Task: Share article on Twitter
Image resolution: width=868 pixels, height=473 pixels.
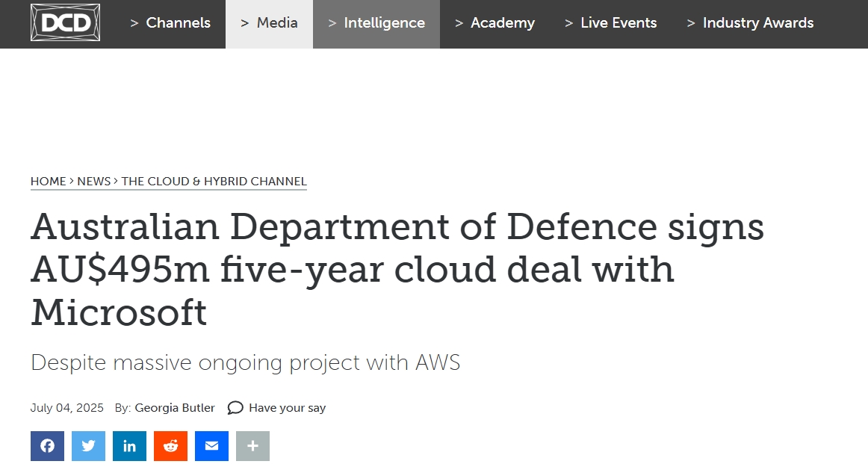Action: click(x=89, y=446)
